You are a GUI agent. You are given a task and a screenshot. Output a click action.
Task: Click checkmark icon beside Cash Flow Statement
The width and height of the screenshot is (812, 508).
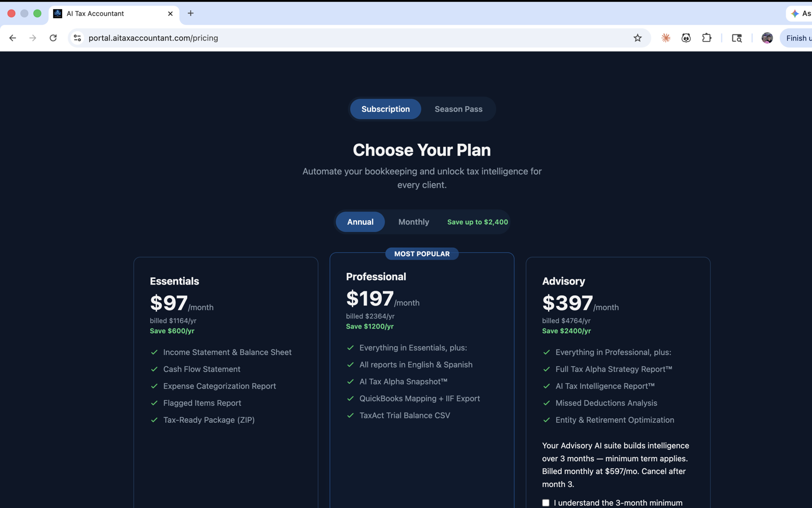click(154, 369)
